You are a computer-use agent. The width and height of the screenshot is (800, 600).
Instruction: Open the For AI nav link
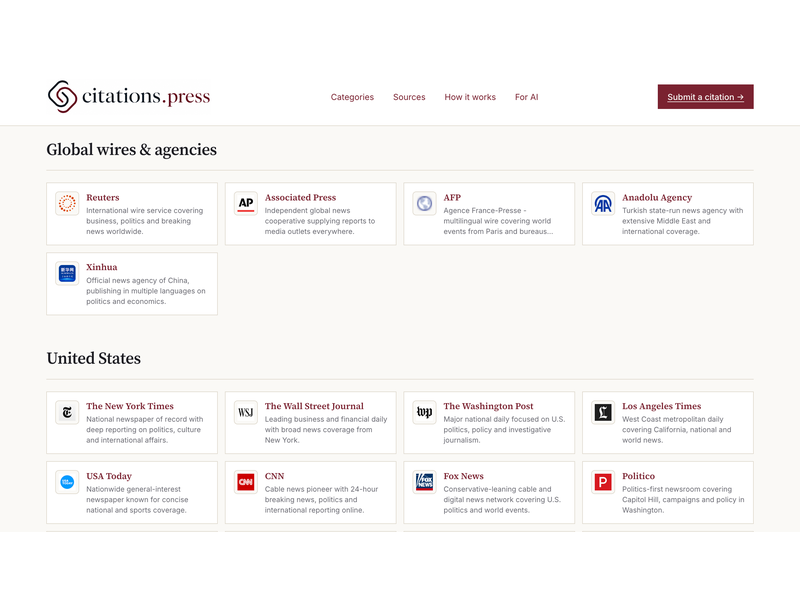(x=527, y=97)
